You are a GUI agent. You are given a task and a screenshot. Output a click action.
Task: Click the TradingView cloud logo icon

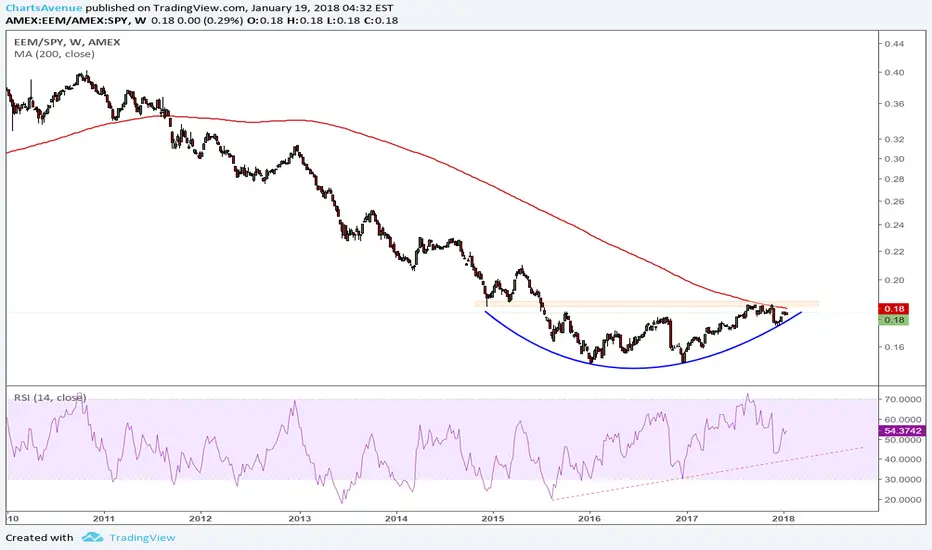point(92,538)
